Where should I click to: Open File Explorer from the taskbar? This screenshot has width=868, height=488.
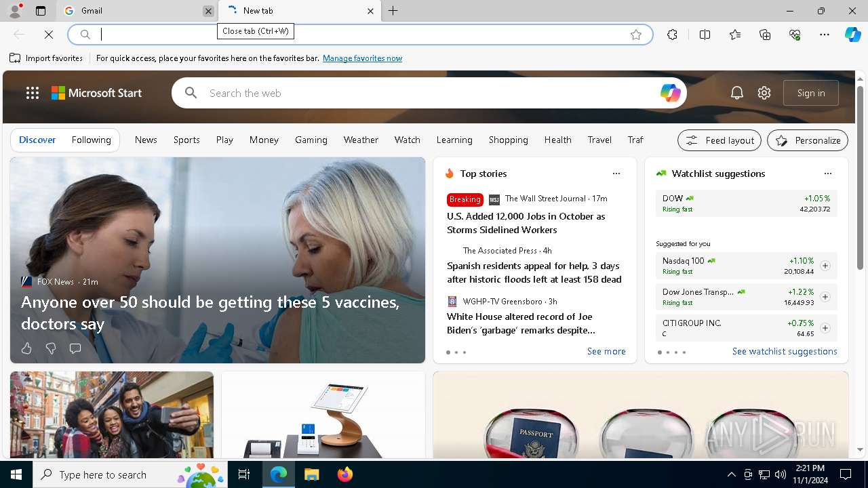311,474
